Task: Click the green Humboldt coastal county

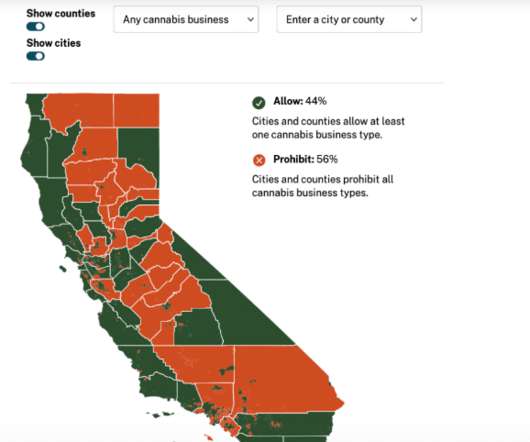Action: pos(35,145)
